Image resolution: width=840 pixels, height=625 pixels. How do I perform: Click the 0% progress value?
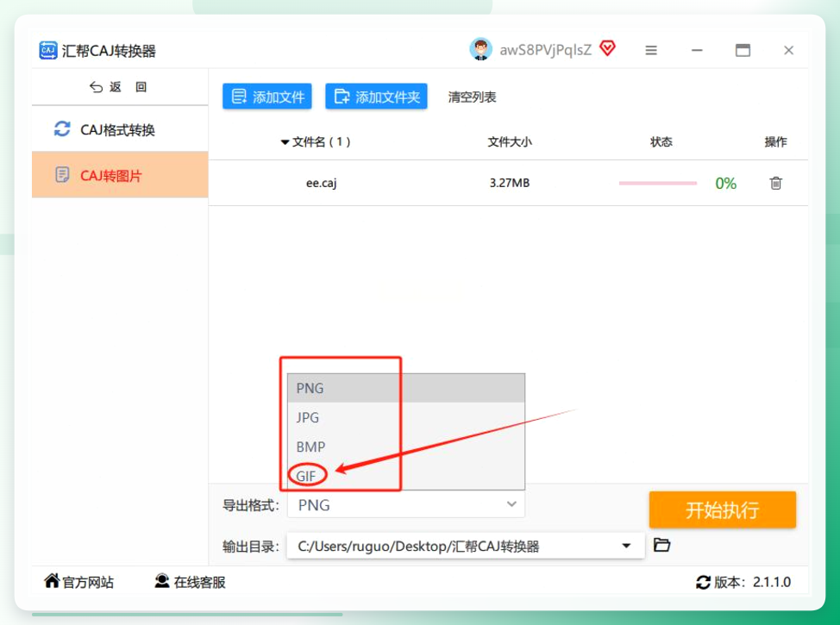click(726, 184)
